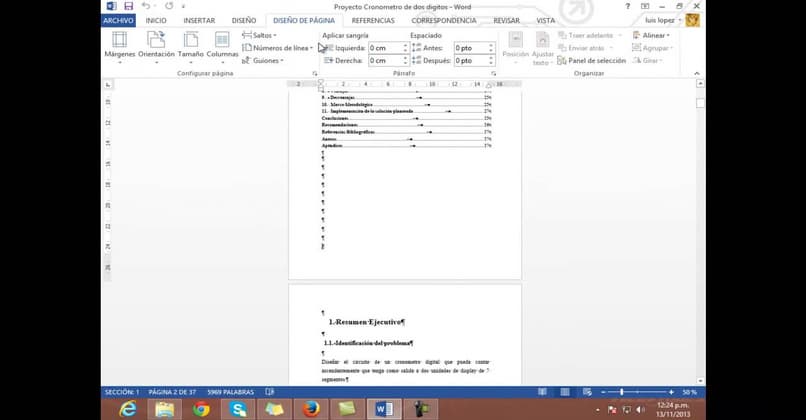Open the Tamaño page size menu
The width and height of the screenshot is (806, 420).
click(x=191, y=47)
